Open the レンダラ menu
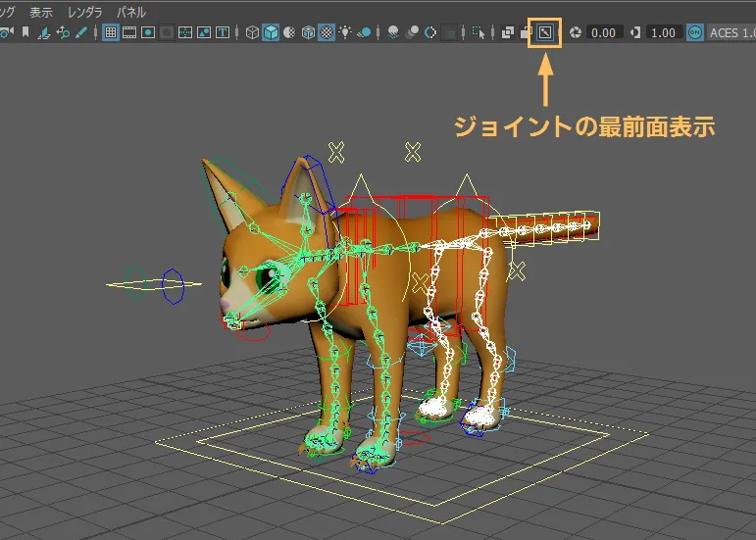 [85, 12]
